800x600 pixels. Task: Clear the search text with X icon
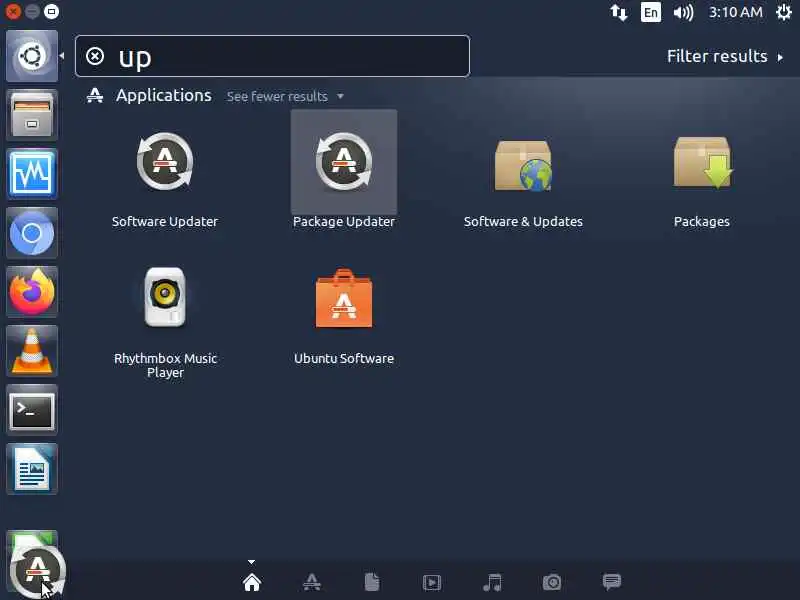click(95, 56)
